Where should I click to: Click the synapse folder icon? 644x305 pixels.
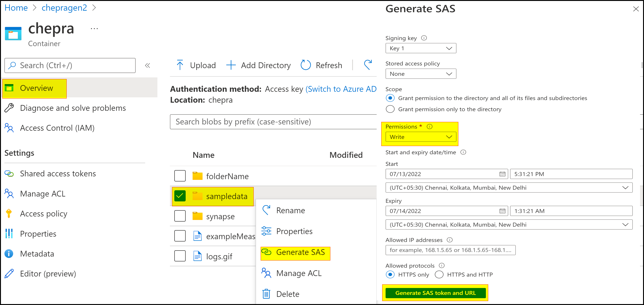197,216
